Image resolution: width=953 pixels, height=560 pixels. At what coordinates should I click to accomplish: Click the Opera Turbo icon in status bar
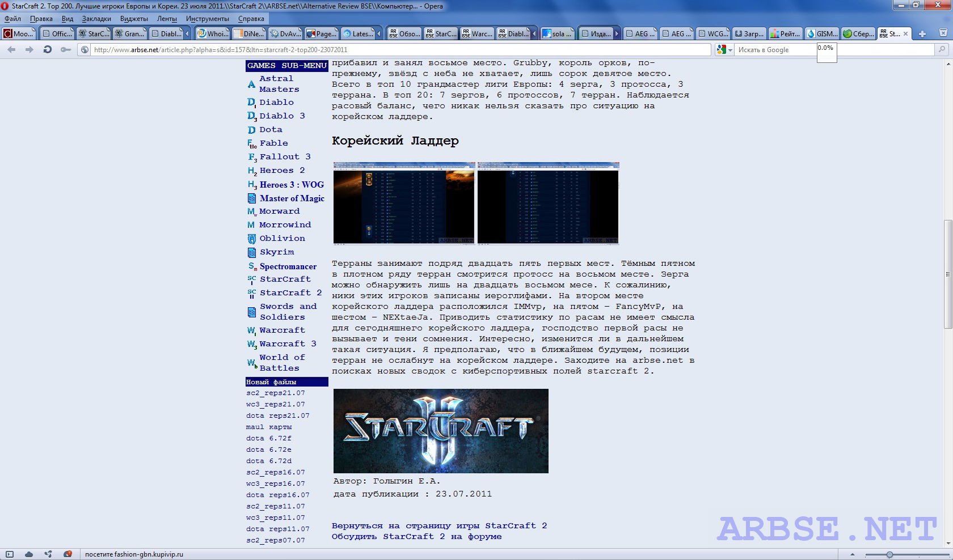68,554
